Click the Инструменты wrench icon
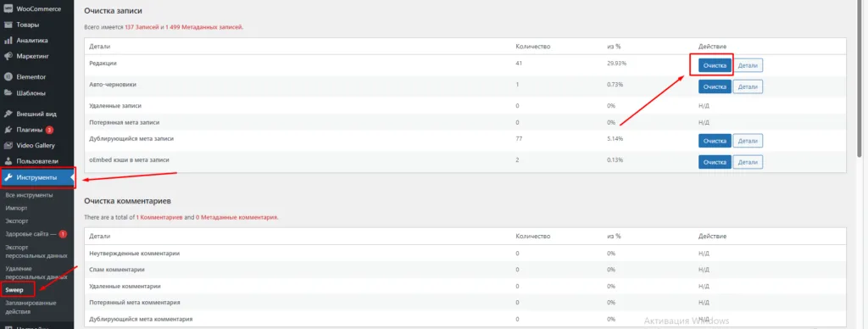This screenshot has height=329, width=868. coord(8,177)
